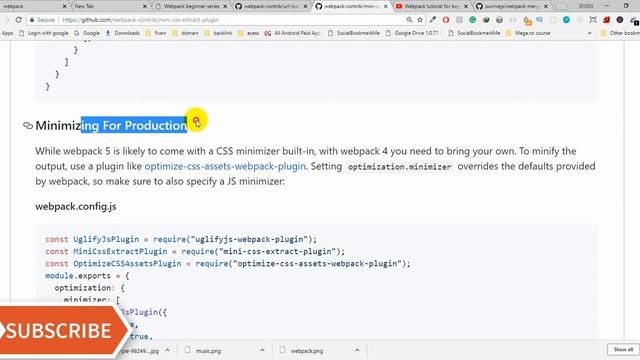Bookmark this page with the star icon

click(420, 20)
